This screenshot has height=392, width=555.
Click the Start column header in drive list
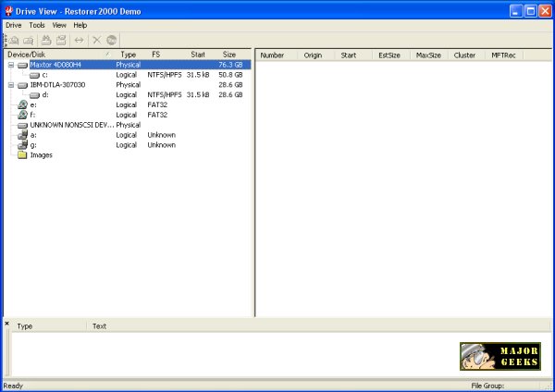(198, 55)
